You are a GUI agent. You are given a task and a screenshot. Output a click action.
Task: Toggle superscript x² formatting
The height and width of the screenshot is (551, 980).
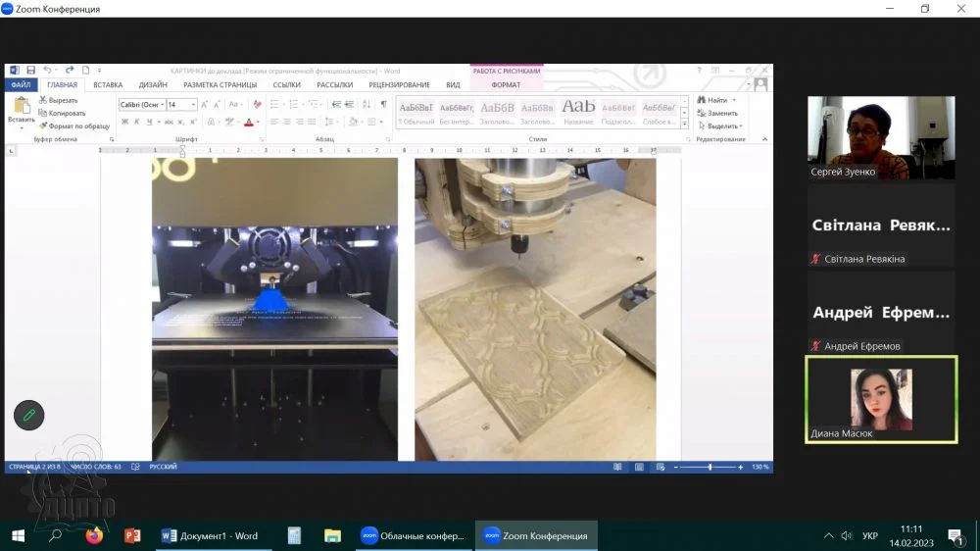pos(193,122)
